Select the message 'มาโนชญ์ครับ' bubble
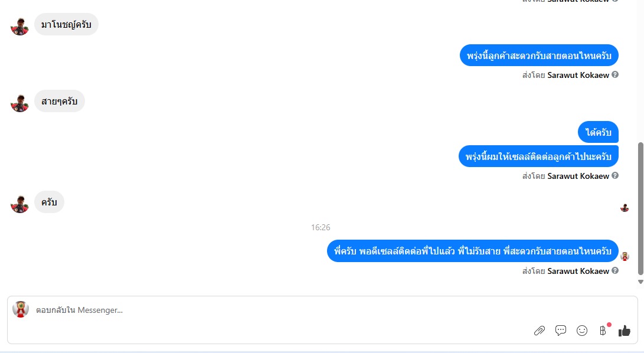Viewport: 644px width, 353px height. pos(66,24)
